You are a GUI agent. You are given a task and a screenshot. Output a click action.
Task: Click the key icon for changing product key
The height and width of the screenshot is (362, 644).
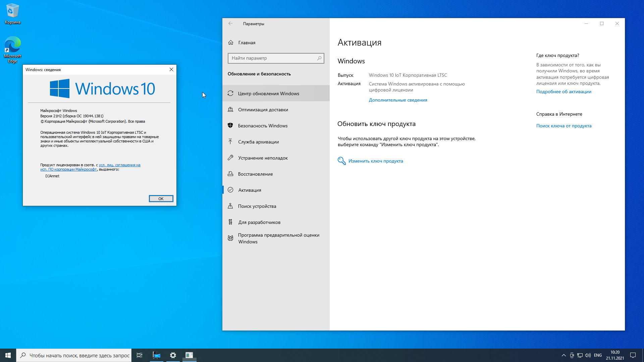[x=341, y=161]
